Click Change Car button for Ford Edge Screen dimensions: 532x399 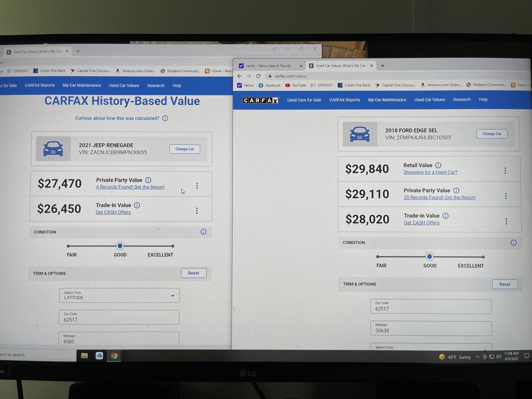click(x=492, y=134)
